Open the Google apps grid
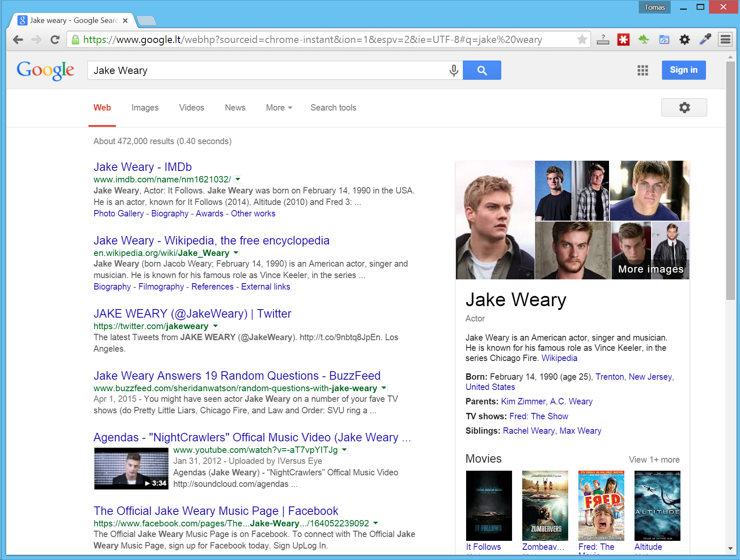 [x=643, y=70]
